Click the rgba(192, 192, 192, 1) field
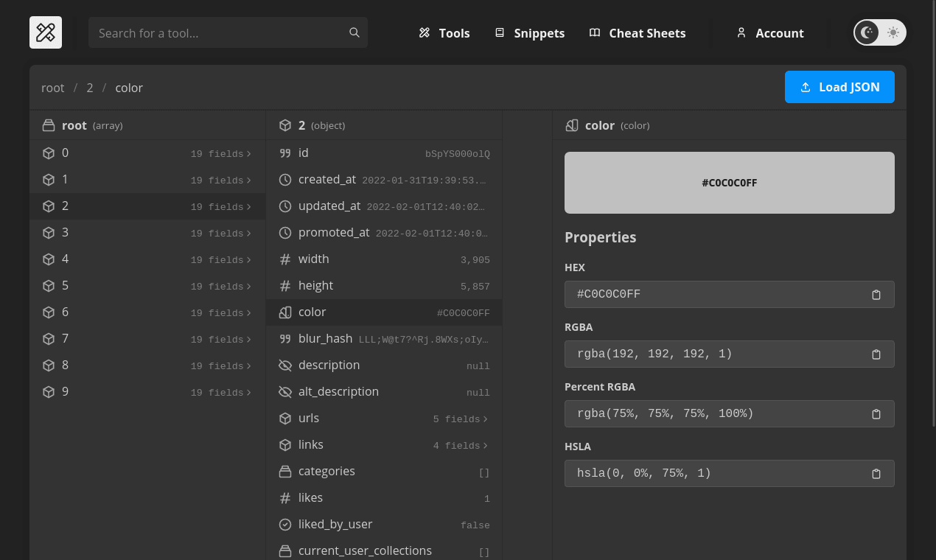 (x=730, y=354)
